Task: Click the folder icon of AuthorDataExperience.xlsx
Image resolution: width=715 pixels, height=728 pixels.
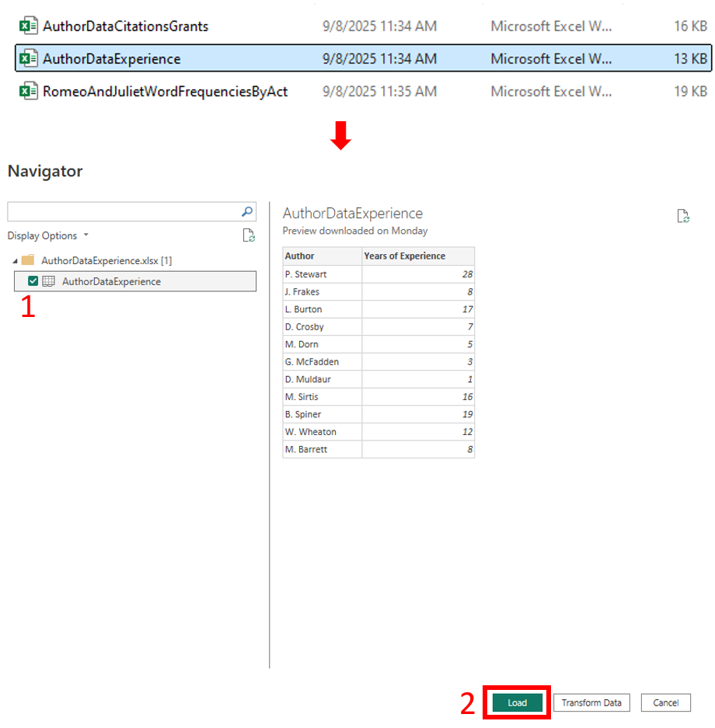Action: (28, 260)
